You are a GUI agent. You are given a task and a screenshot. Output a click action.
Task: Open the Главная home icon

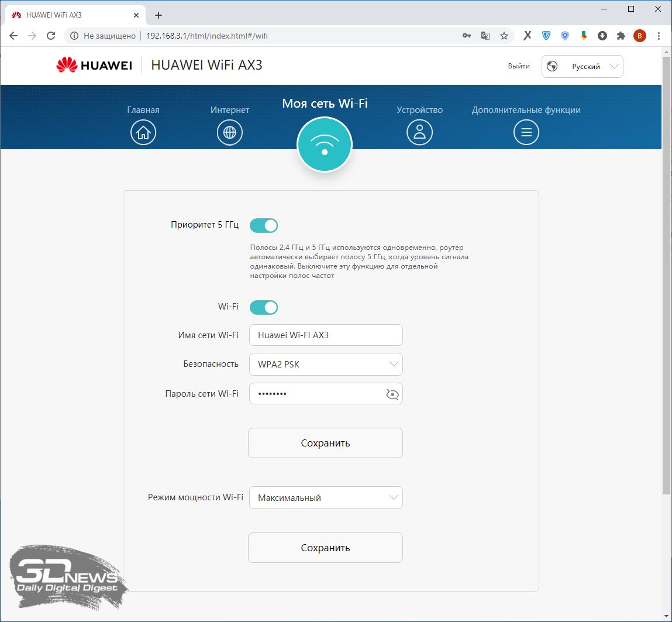(143, 132)
